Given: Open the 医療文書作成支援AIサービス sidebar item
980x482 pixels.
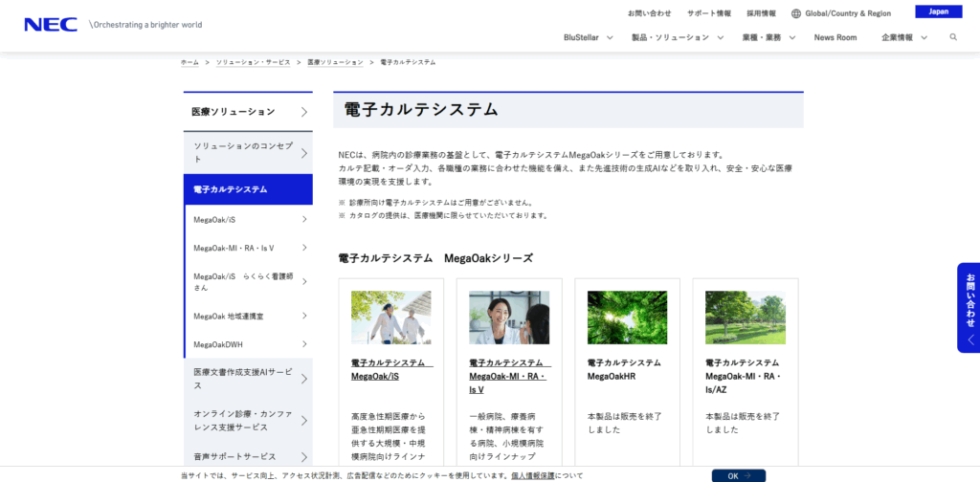Looking at the screenshot, I should [x=248, y=379].
